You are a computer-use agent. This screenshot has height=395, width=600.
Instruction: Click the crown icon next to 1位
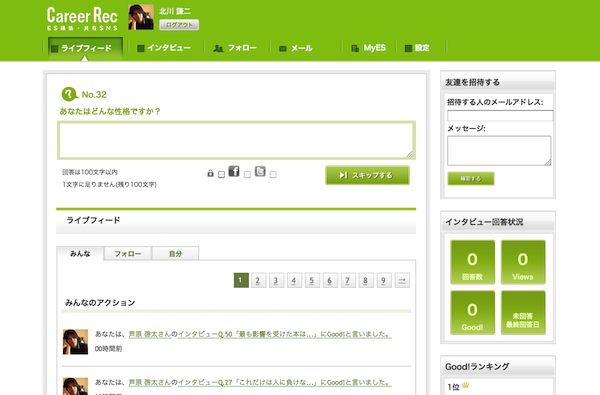coord(465,385)
